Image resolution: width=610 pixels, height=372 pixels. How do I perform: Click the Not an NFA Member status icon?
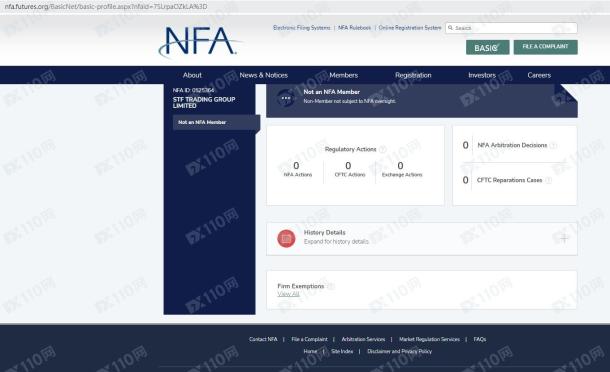286,98
